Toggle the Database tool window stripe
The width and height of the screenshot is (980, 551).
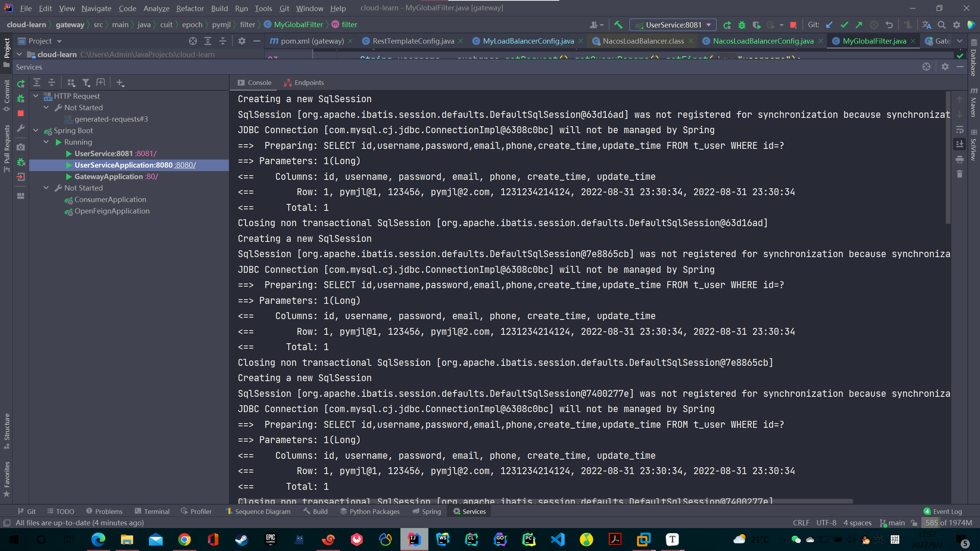tap(974, 58)
